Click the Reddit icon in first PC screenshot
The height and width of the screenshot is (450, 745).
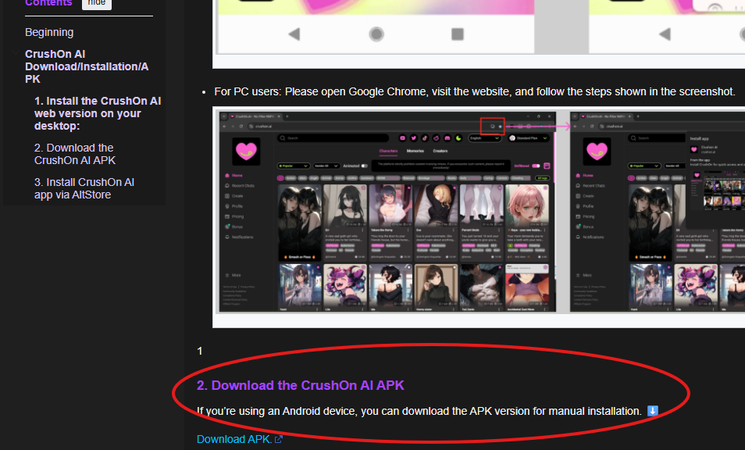(436, 138)
